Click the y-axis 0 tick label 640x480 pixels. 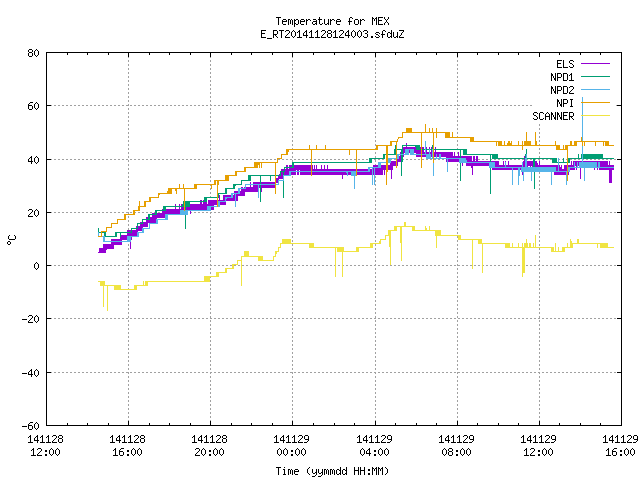point(37,266)
